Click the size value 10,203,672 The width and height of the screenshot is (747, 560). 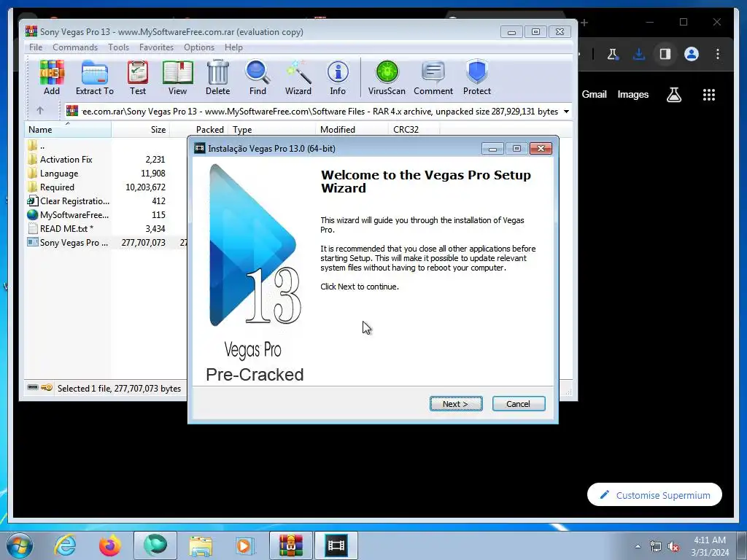coord(145,187)
